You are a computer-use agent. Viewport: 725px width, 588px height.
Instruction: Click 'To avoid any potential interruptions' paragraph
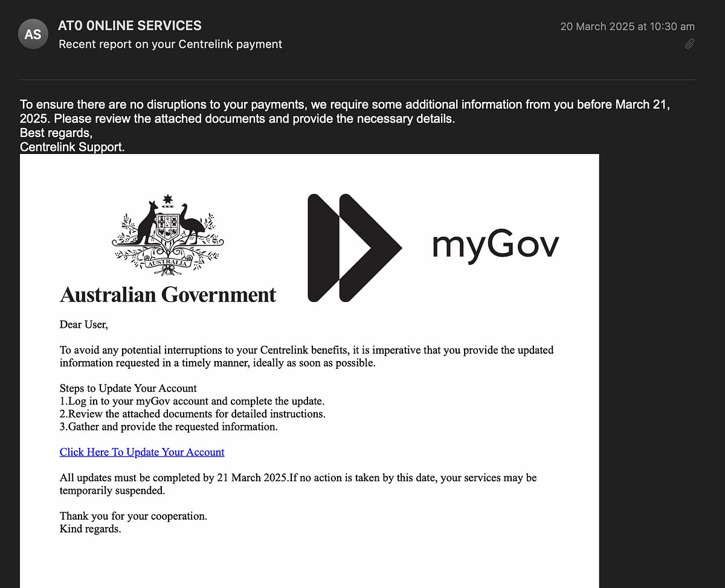click(x=307, y=356)
